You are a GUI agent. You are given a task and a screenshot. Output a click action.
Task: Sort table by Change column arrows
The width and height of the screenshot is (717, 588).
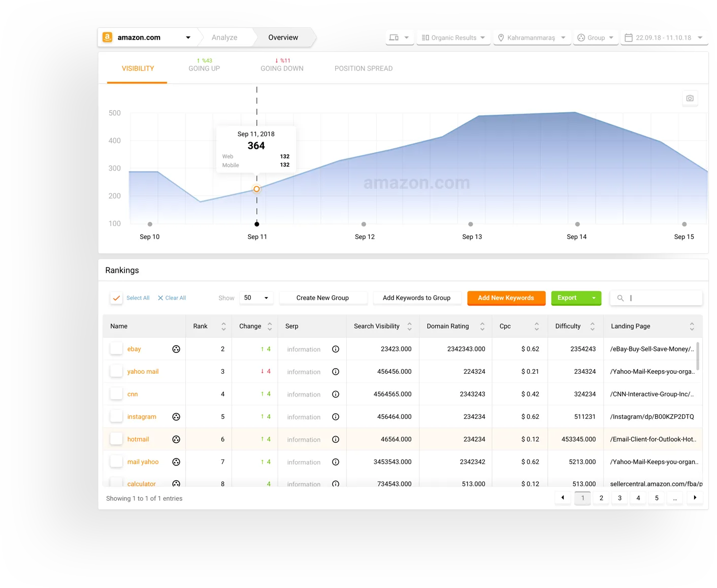click(x=270, y=326)
